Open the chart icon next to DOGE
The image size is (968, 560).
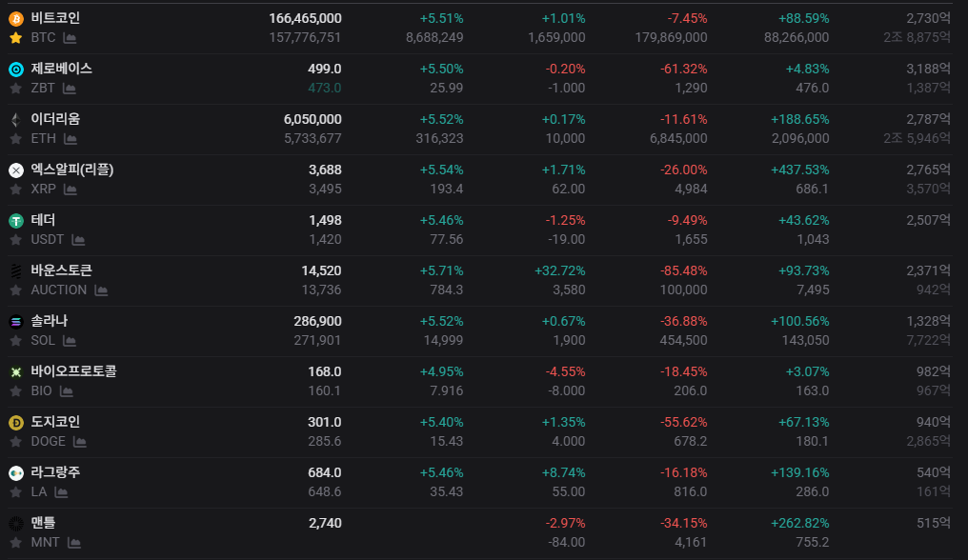80,442
